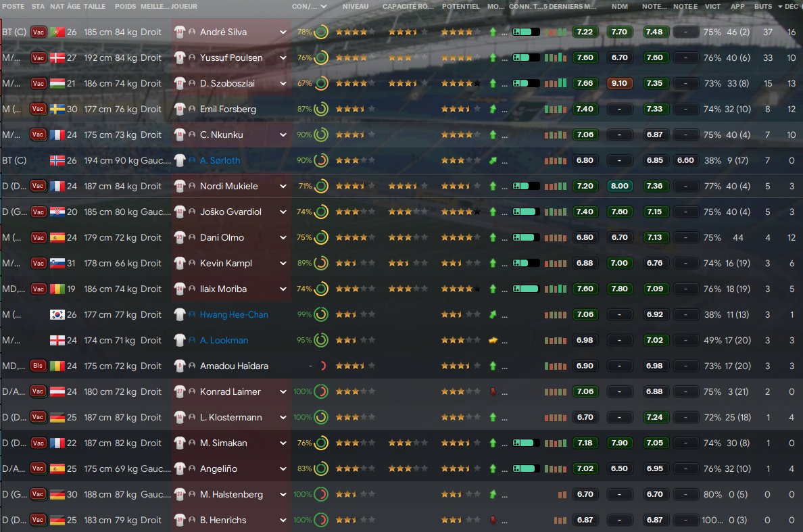Click the Denmark flag beside Yussuf Poulsen
The width and height of the screenshot is (803, 532).
coord(57,58)
